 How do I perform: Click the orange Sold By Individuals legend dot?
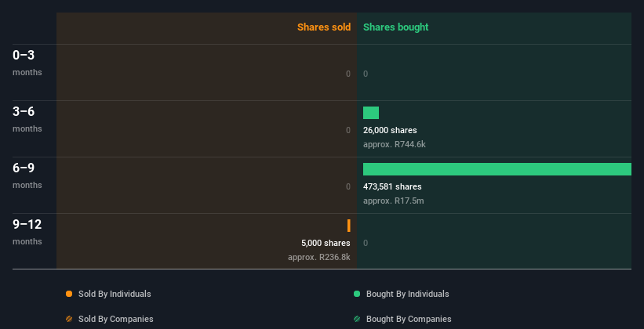[69, 294]
